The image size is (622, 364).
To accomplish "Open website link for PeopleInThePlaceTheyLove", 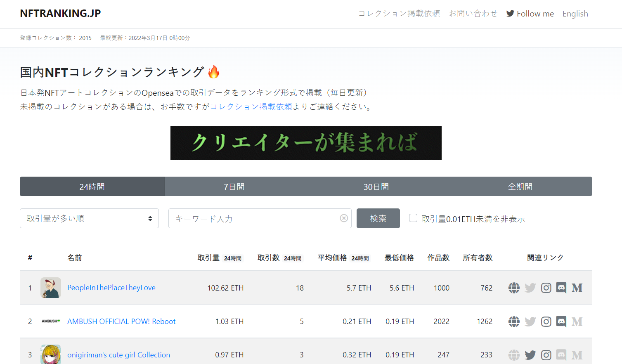I will [x=514, y=288].
